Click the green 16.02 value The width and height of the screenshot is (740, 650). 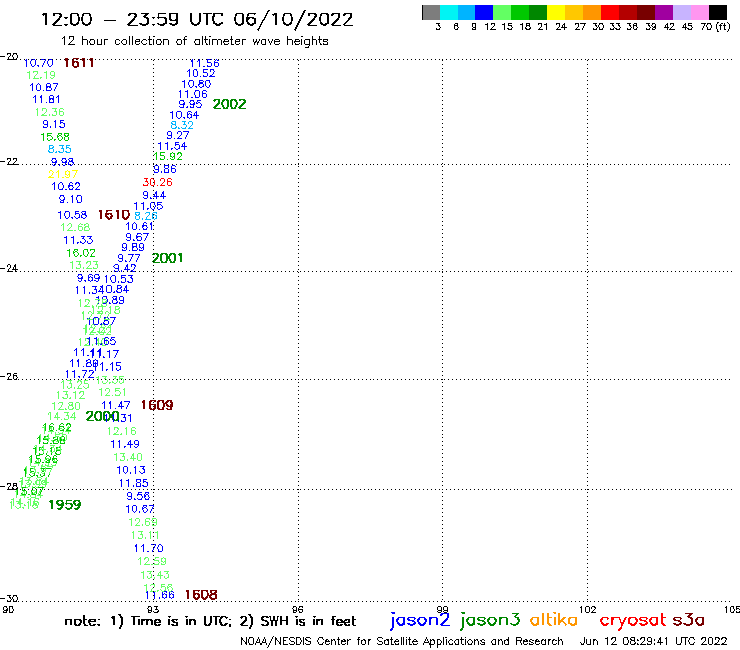[x=81, y=253]
